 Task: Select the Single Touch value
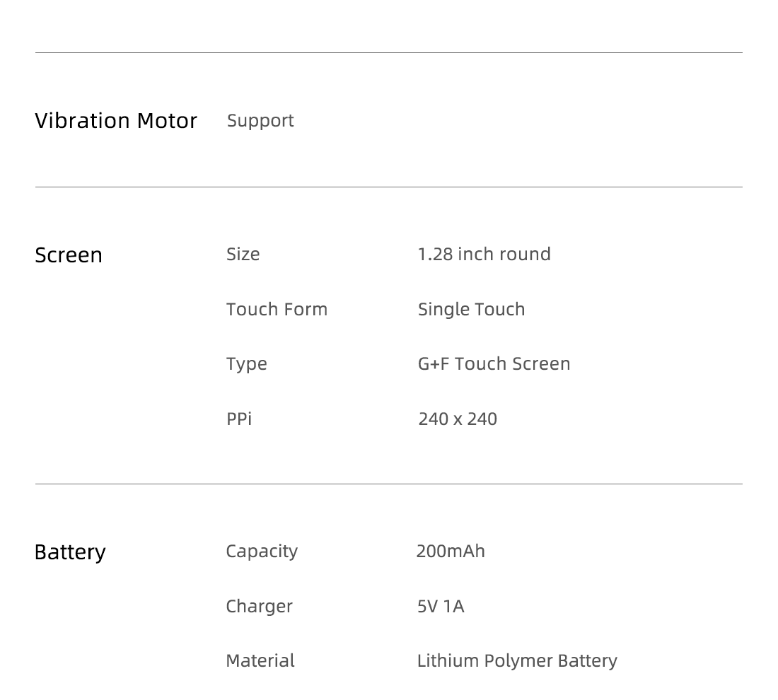coord(471,310)
